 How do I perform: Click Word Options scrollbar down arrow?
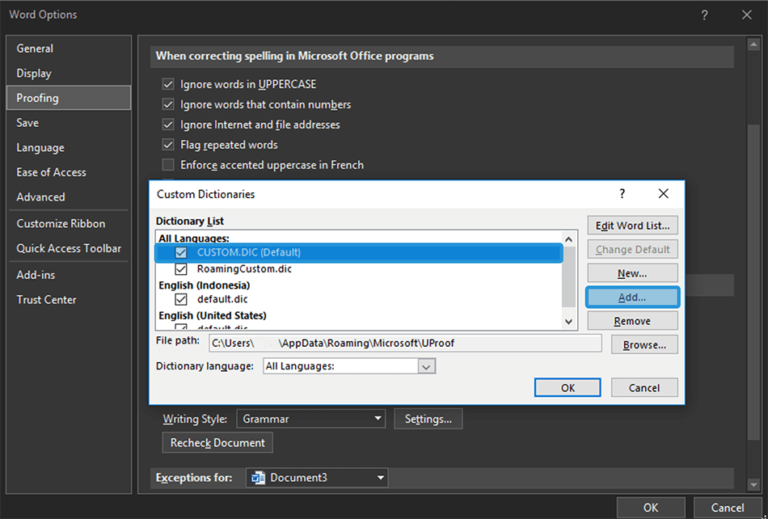[753, 485]
